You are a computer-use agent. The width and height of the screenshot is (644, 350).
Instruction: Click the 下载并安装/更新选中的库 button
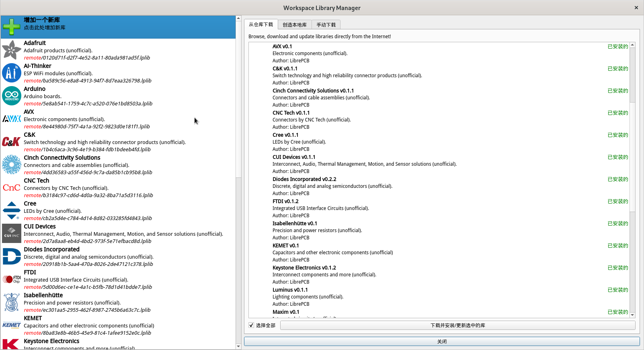click(x=457, y=325)
